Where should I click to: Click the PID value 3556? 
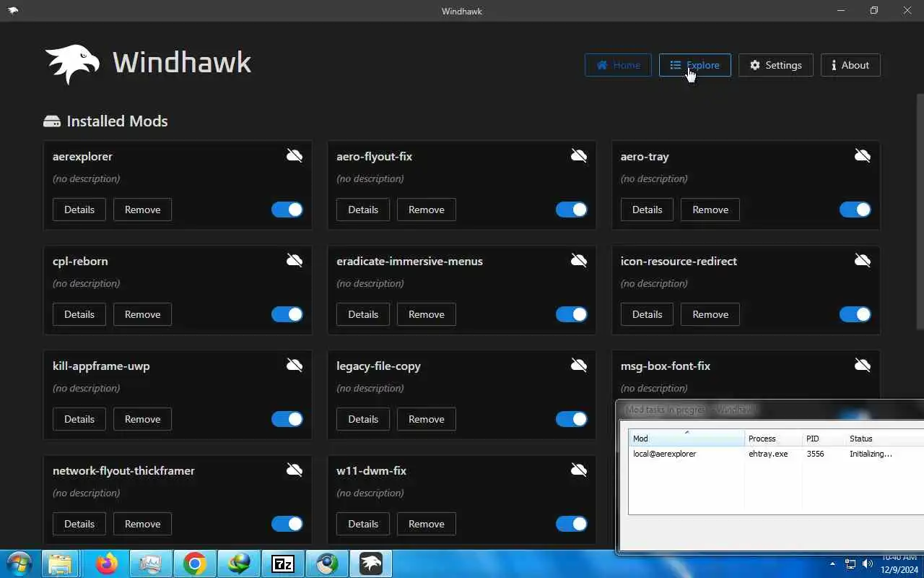click(x=815, y=454)
